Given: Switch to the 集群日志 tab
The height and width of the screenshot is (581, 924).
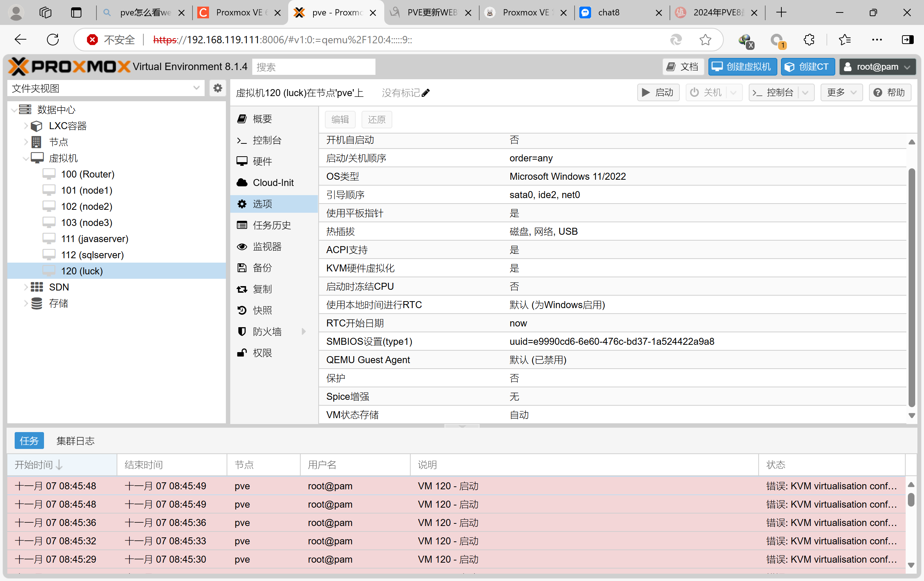Looking at the screenshot, I should [75, 441].
